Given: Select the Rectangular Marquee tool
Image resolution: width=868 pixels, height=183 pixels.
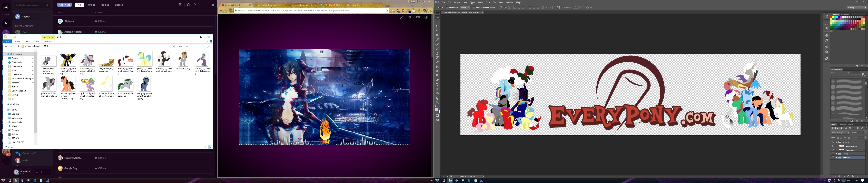Looking at the screenshot, I should (437, 22).
